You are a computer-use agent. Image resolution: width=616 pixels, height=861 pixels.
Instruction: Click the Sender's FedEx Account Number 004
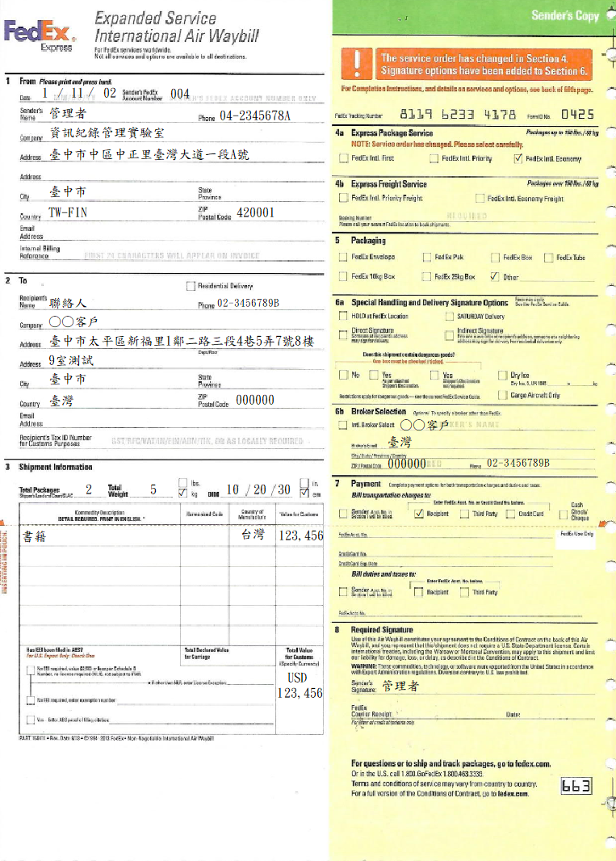[x=179, y=94]
